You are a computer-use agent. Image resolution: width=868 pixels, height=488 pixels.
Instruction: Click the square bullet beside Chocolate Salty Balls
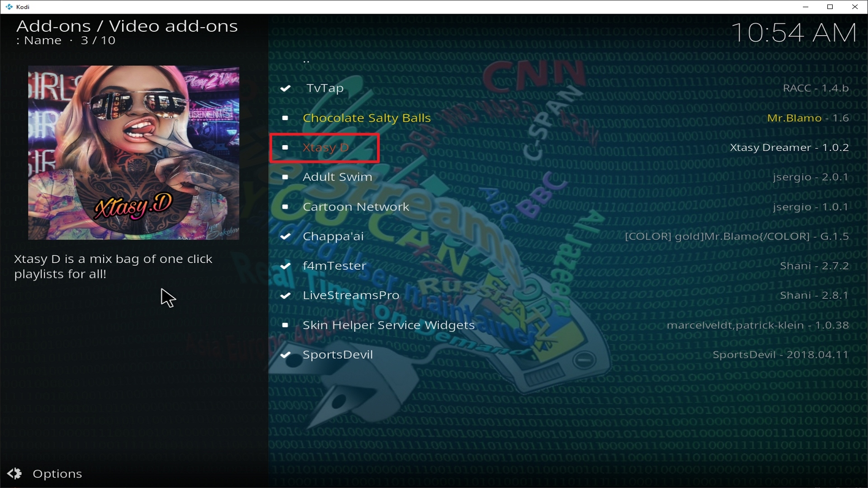pyautogui.click(x=285, y=118)
